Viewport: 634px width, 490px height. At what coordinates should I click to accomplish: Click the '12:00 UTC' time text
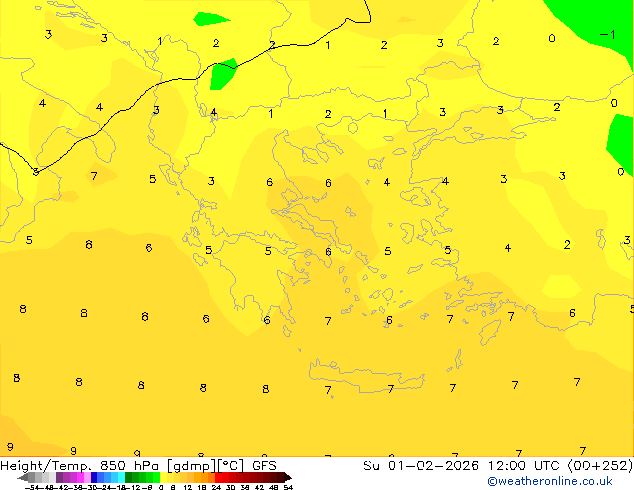(526, 466)
